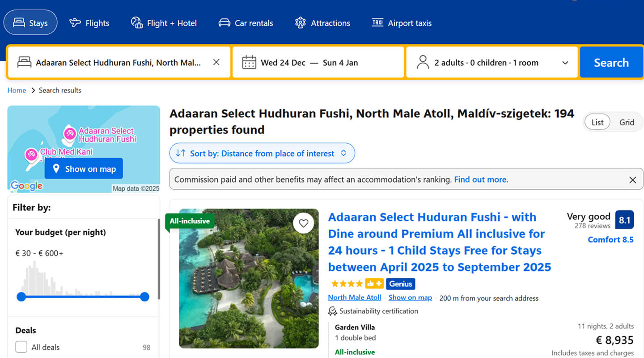644x358 pixels.
Task: Open Sort by Distance dropdown
Action: tap(262, 153)
